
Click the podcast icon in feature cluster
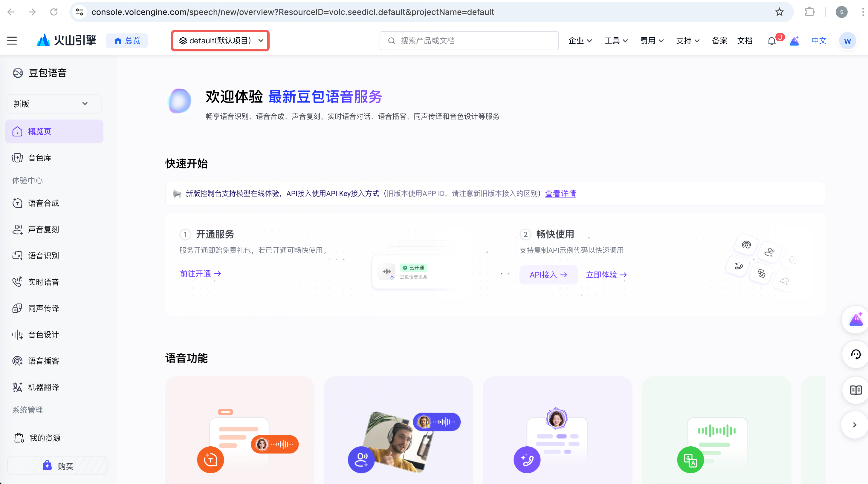point(746,245)
